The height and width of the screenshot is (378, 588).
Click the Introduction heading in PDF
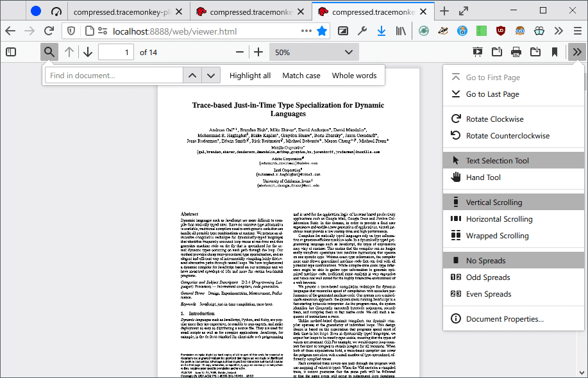pyautogui.click(x=197, y=313)
